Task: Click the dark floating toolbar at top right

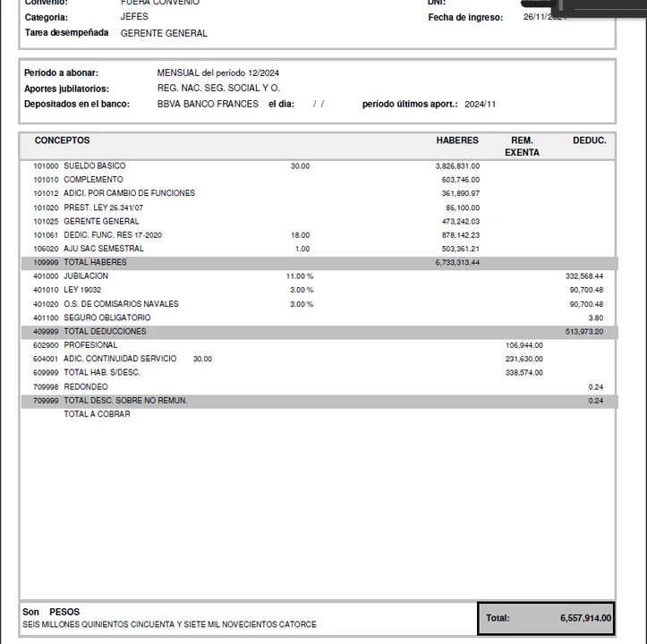Action: (x=609, y=7)
